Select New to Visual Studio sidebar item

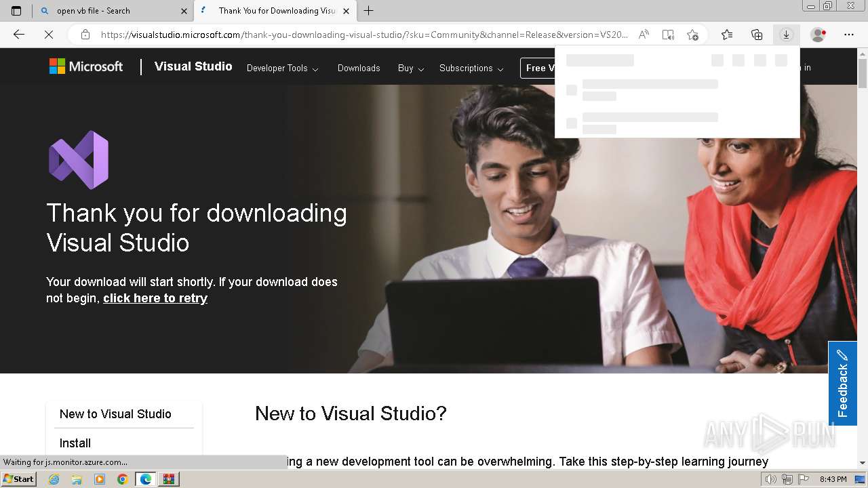(x=115, y=413)
